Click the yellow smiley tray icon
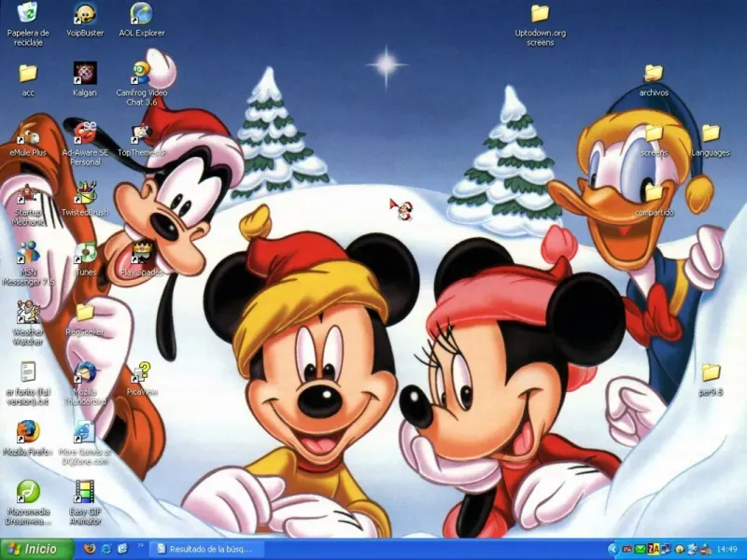Screen dimensions: 747x560 tap(680, 550)
